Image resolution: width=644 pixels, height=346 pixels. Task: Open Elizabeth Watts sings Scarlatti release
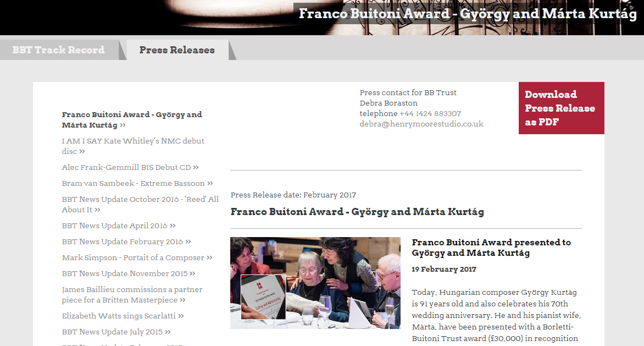coord(123,316)
